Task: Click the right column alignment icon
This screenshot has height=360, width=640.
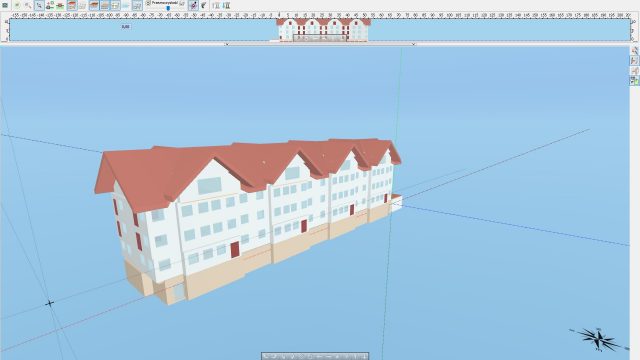Action: (227, 5)
